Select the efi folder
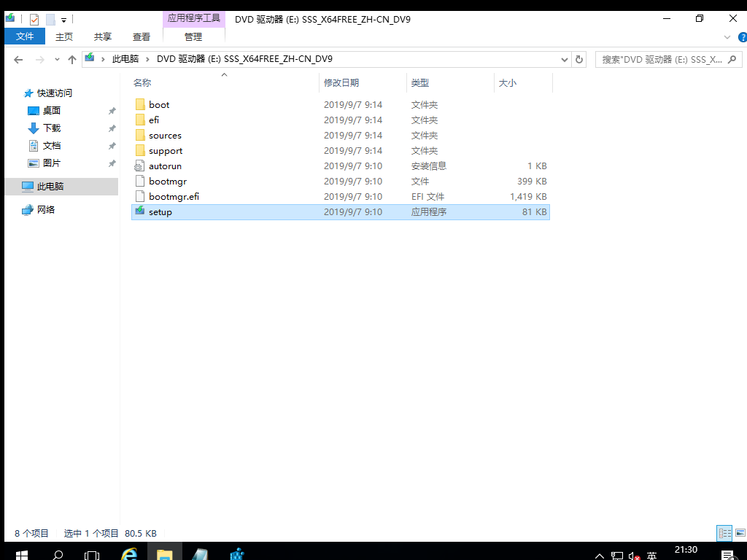747x560 pixels. tap(341, 120)
